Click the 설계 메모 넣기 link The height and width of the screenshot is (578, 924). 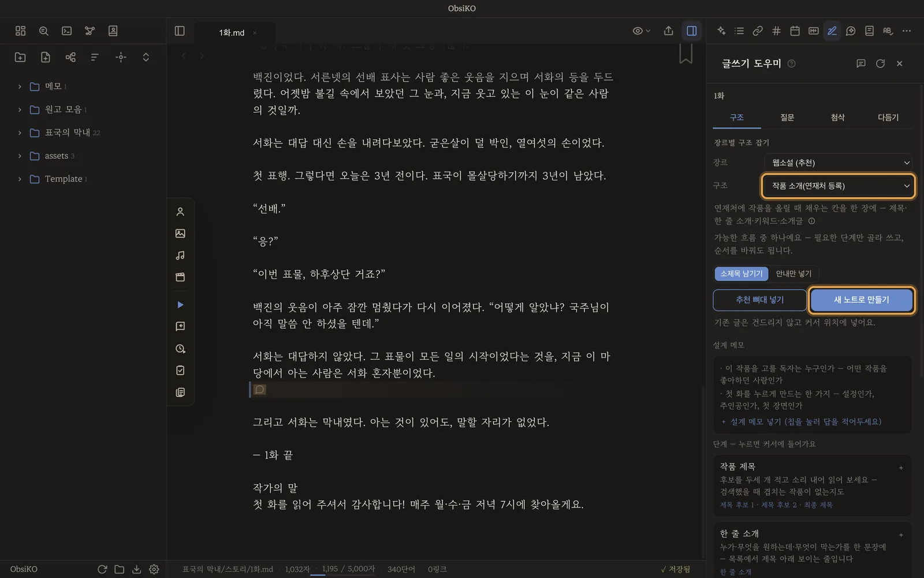tap(801, 421)
